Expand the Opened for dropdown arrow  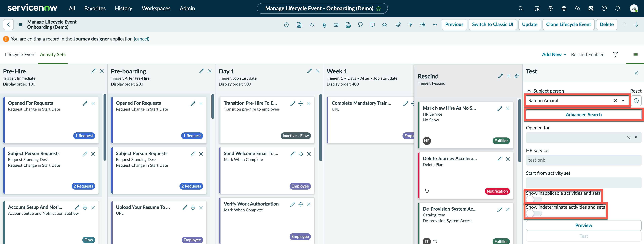point(636,137)
